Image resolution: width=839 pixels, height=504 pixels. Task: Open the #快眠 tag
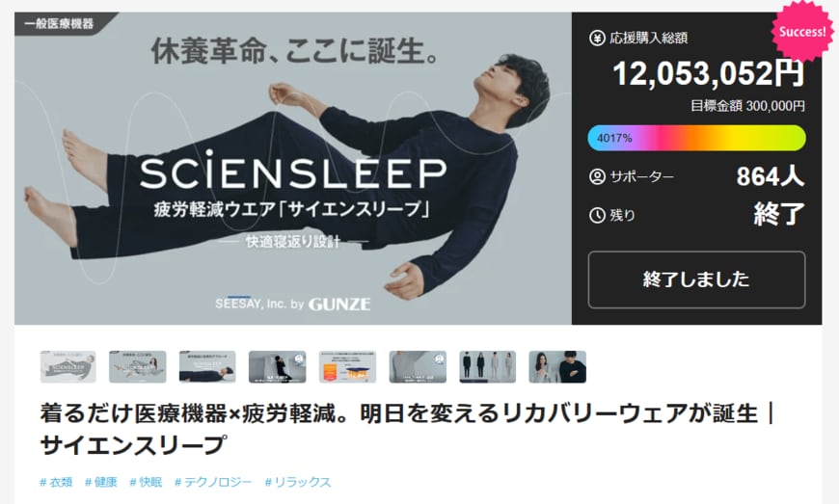(146, 482)
